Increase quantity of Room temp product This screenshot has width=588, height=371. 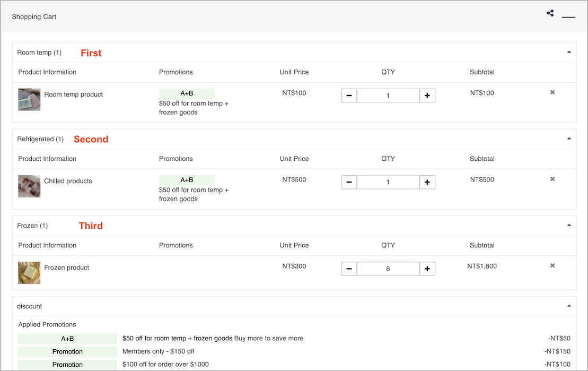(427, 96)
